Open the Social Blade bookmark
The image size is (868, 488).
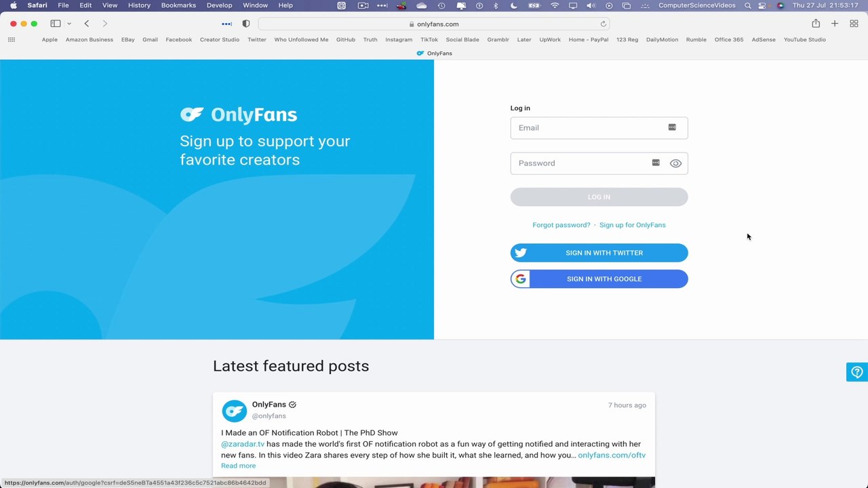pyautogui.click(x=462, y=39)
